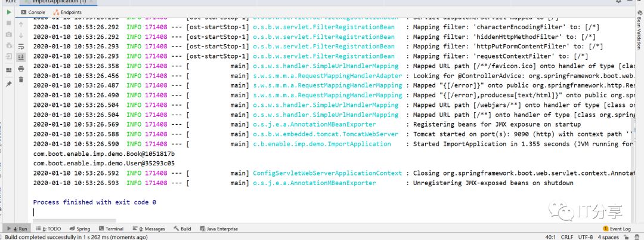The image size is (644, 240).
Task: Click the horizontal scrollbar below console
Action: click(75, 221)
